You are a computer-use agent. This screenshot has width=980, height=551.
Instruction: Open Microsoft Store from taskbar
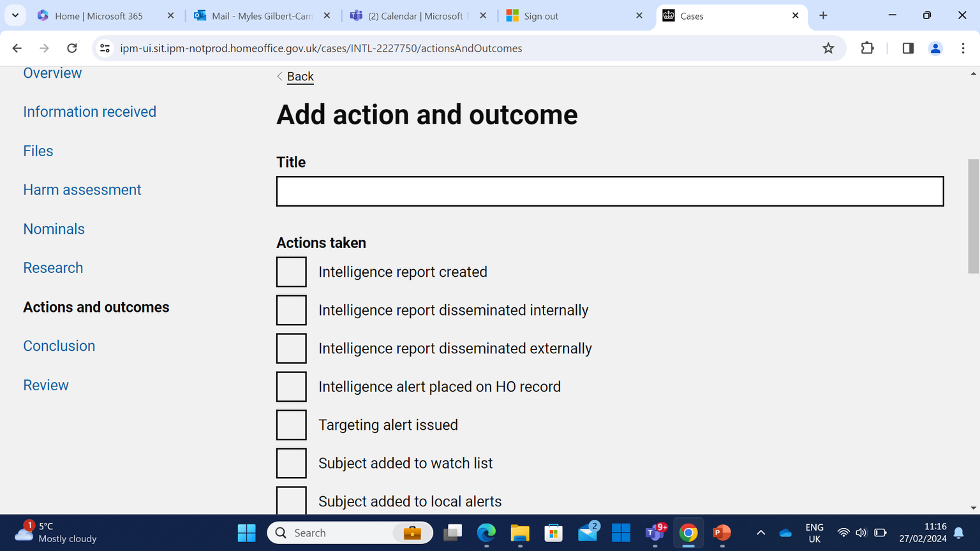(x=553, y=533)
